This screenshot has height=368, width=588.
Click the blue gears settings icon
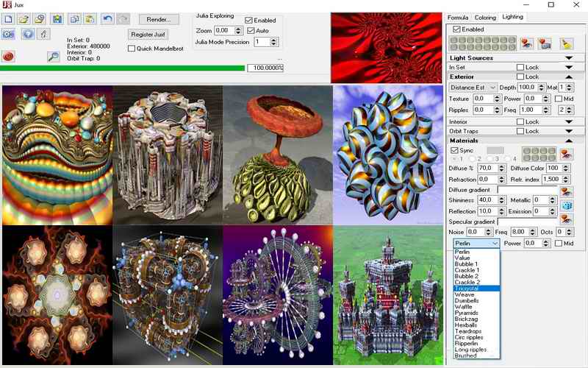(x=9, y=34)
